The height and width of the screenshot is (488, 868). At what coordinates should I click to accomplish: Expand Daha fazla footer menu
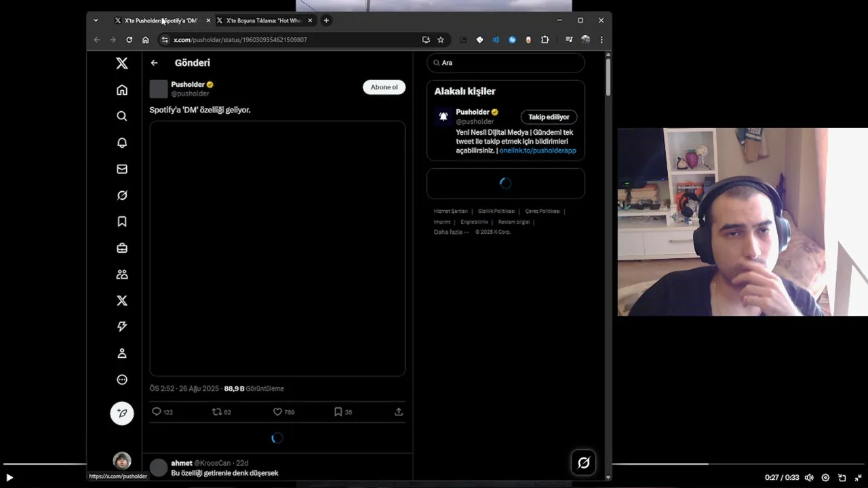pyautogui.click(x=452, y=232)
